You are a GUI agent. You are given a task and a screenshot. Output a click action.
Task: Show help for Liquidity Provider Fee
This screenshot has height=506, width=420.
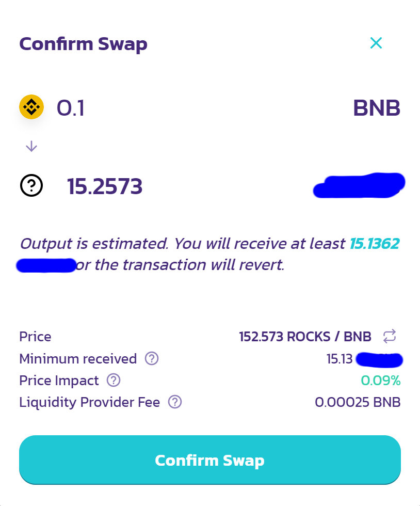(x=175, y=402)
